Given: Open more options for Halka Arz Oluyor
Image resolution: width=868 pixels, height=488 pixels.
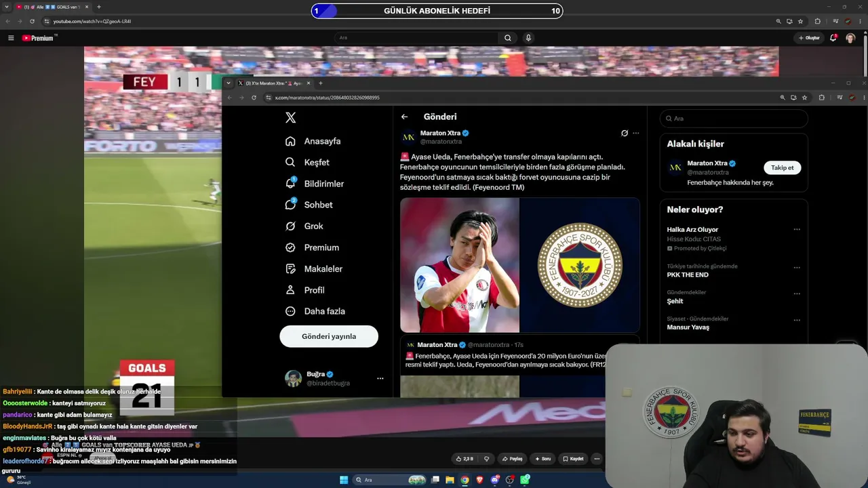Looking at the screenshot, I should click(797, 230).
